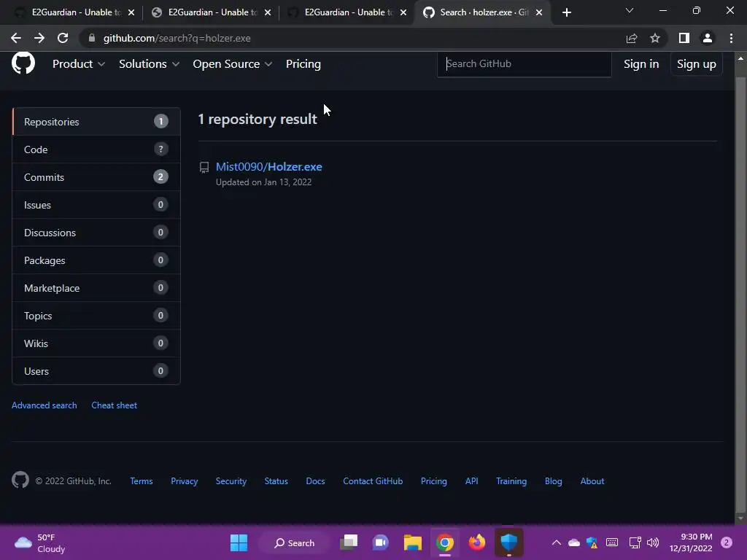Open Privacy link in footer
Image resolution: width=747 pixels, height=560 pixels.
click(x=185, y=481)
